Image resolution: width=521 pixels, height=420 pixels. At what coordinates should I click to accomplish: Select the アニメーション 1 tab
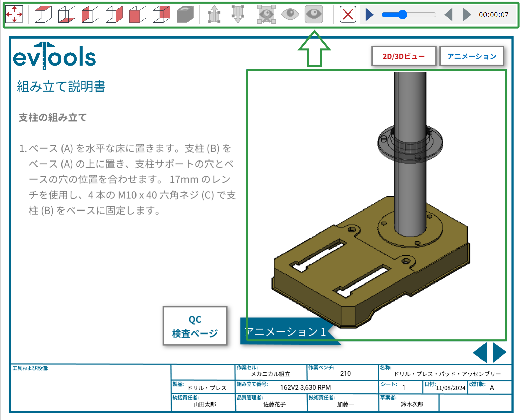(x=286, y=331)
